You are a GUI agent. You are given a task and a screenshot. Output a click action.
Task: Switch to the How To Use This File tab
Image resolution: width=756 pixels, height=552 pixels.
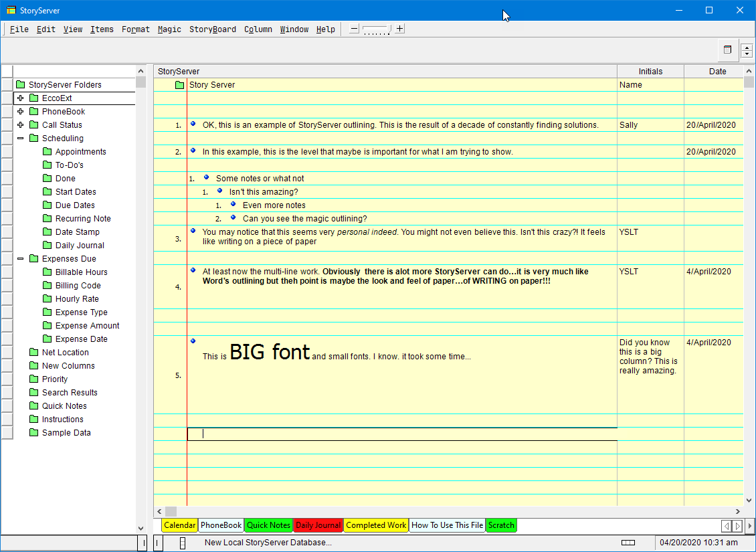coord(448,525)
